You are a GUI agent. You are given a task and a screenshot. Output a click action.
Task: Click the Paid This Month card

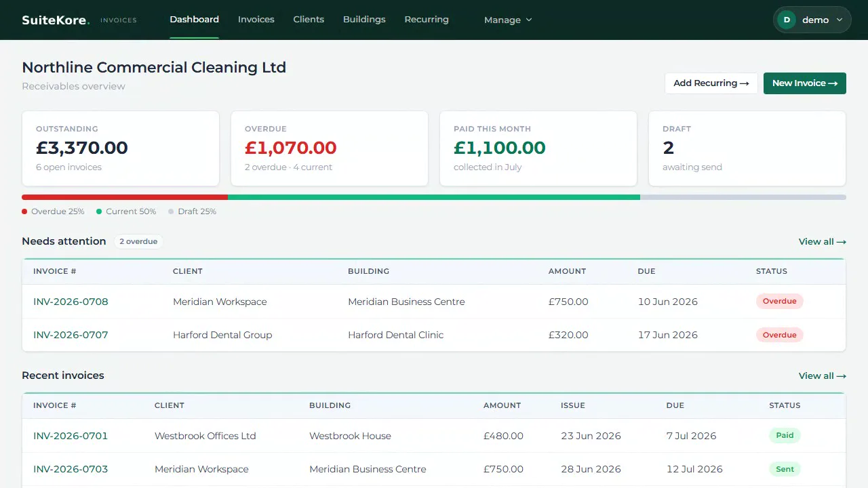pos(538,148)
